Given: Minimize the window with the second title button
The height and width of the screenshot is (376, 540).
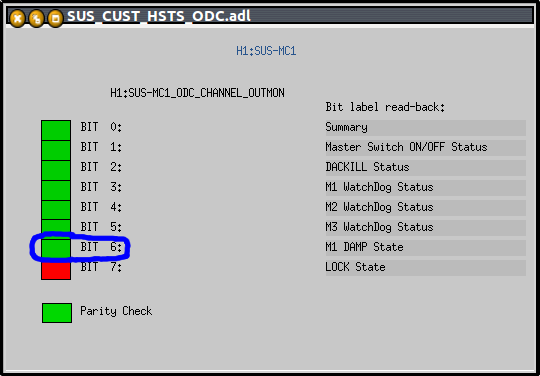Looking at the screenshot, I should point(36,18).
